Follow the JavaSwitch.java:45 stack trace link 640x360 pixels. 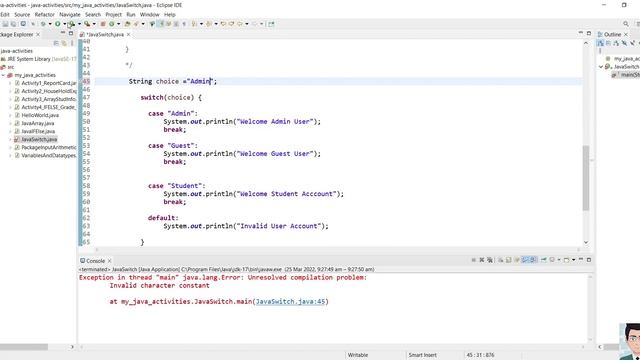[x=291, y=302]
